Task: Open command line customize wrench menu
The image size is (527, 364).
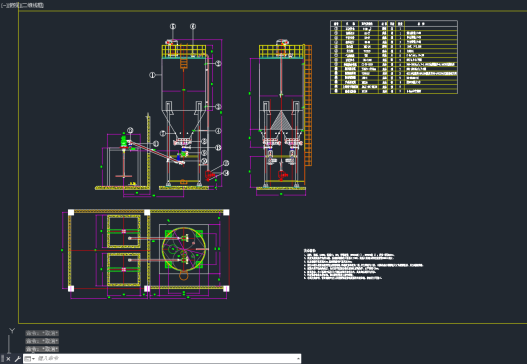Action: [x=17, y=359]
